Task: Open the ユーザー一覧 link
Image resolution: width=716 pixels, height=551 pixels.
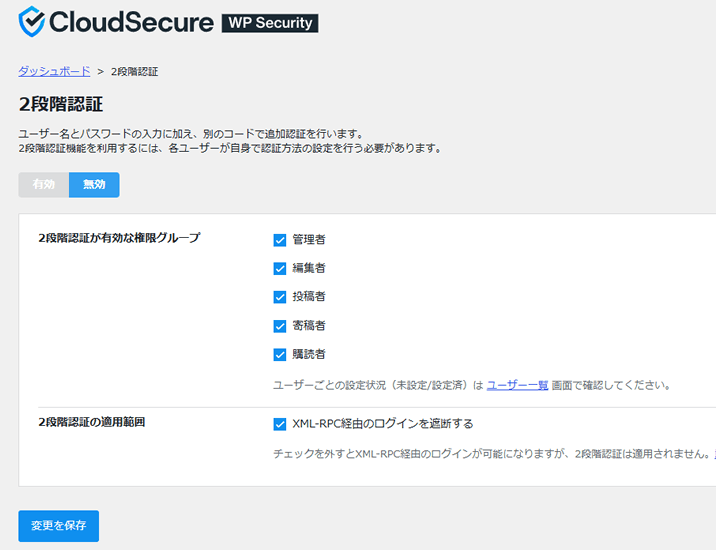Action: click(517, 385)
